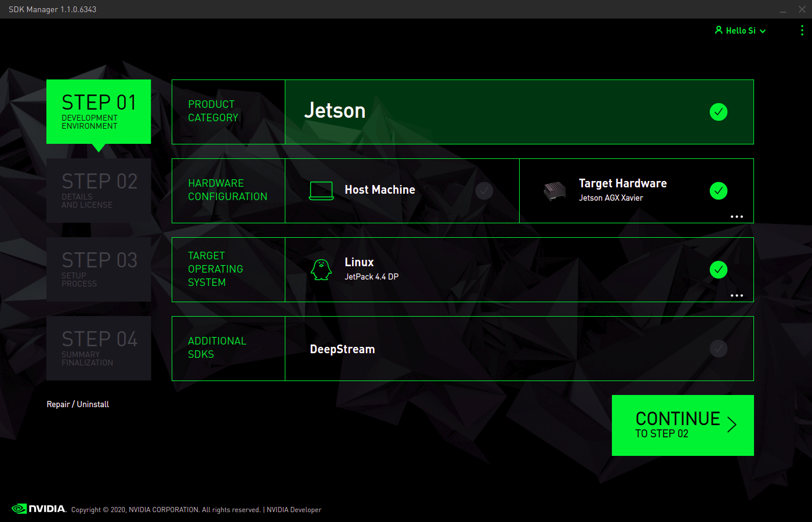Go to STEP 04 Summary Finalization
812x522 pixels.
tap(99, 348)
